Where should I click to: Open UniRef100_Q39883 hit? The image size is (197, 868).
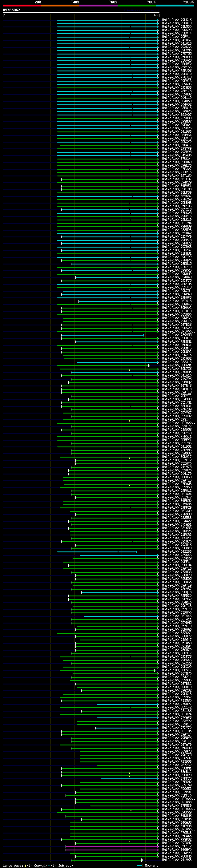click(x=176, y=118)
